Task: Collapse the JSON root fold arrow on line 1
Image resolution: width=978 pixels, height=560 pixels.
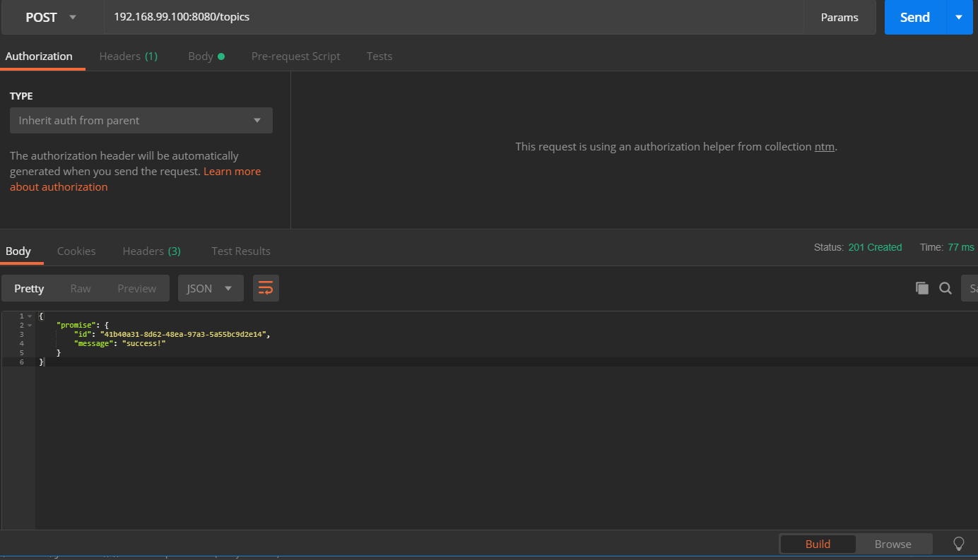Action: coord(30,316)
